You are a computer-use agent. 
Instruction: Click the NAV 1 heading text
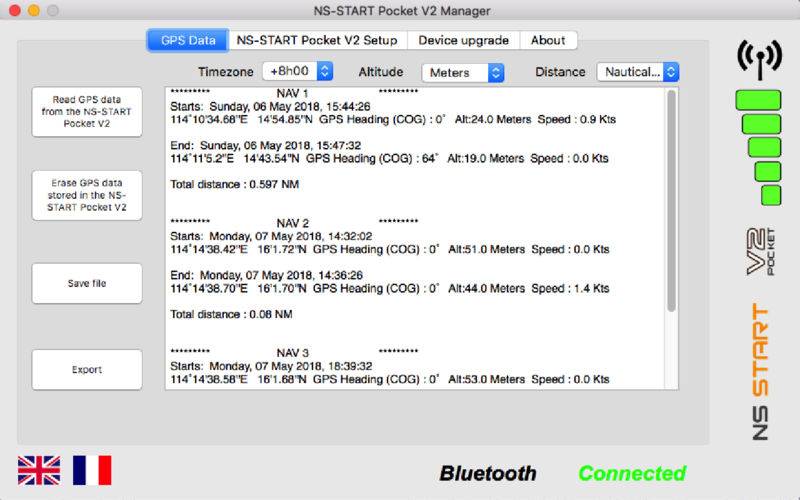tap(292, 93)
